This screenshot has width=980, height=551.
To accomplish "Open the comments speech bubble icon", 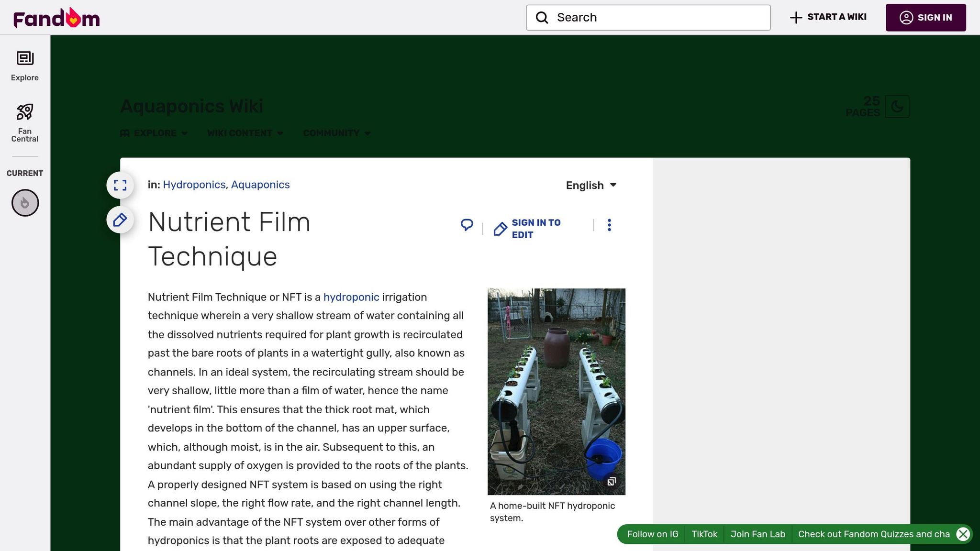I will tap(467, 225).
